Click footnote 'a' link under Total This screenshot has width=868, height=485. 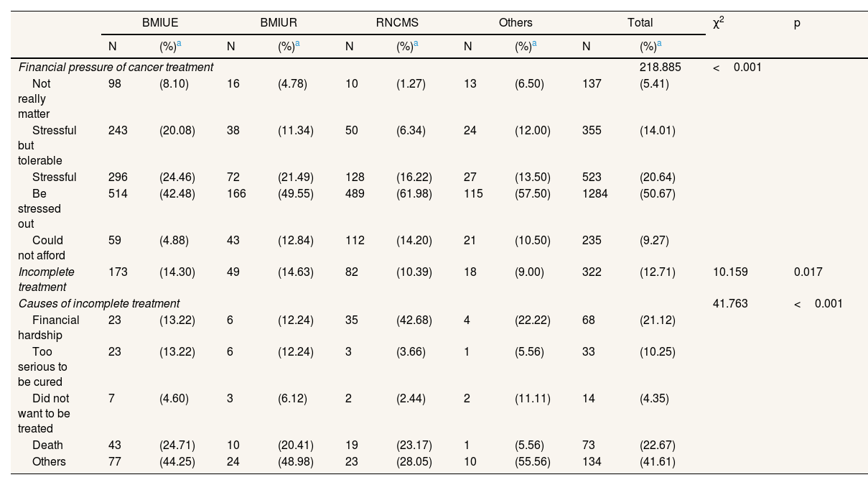(x=659, y=45)
